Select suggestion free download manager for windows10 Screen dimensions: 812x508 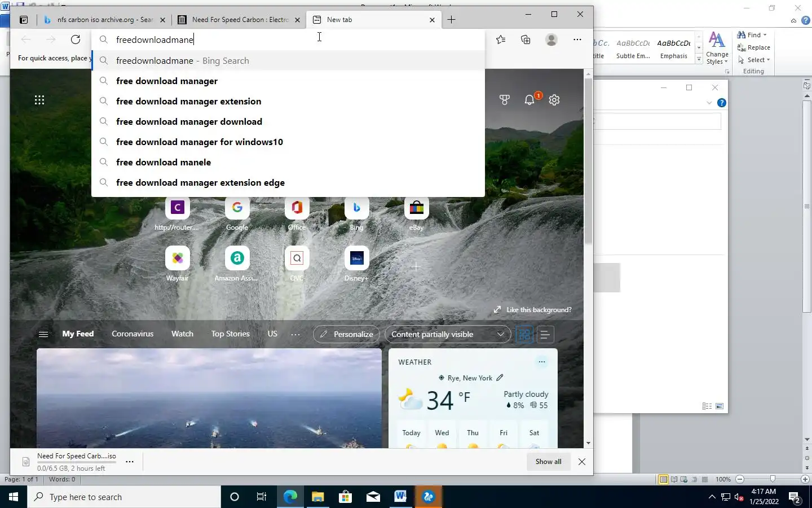point(288,142)
